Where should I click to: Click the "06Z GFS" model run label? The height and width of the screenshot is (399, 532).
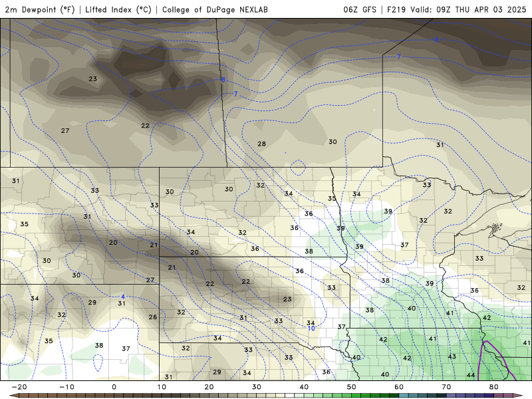(360, 9)
